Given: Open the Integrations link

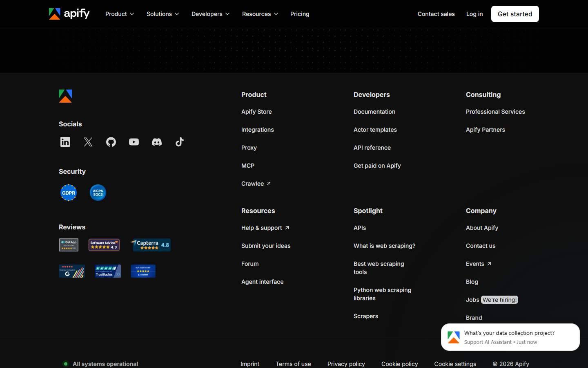Looking at the screenshot, I should [x=258, y=130].
